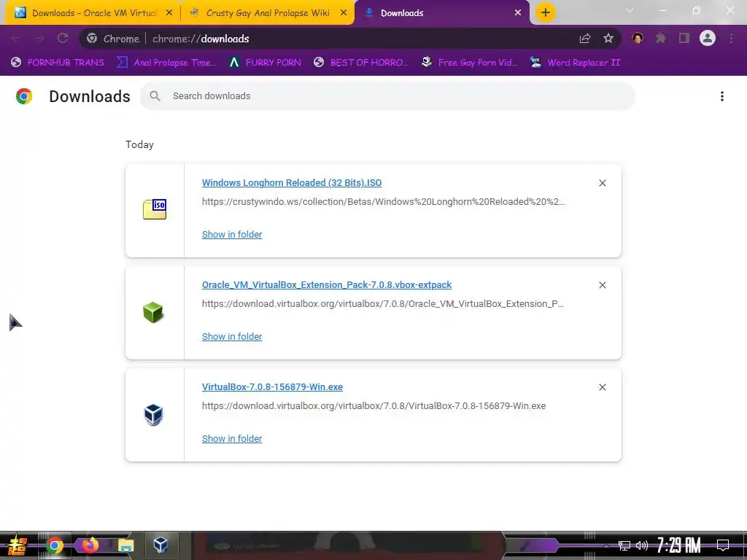The image size is (747, 560).
Task: Open the extensions puzzle icon
Action: 661,39
